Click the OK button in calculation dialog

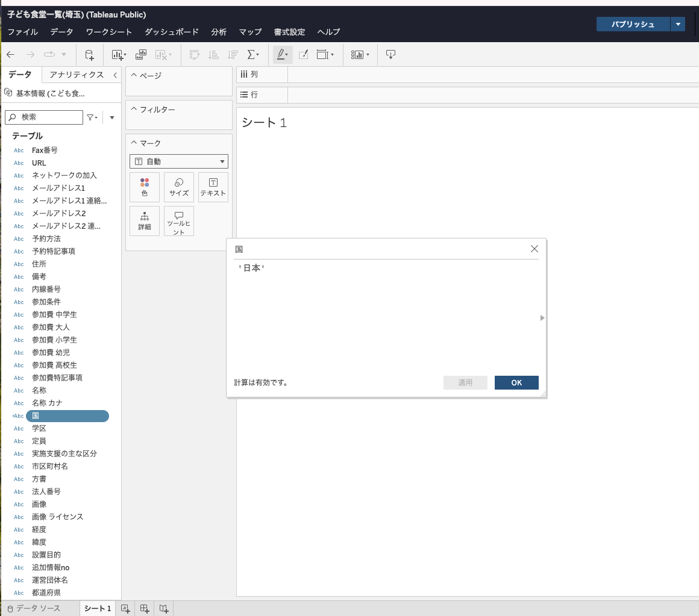click(516, 382)
